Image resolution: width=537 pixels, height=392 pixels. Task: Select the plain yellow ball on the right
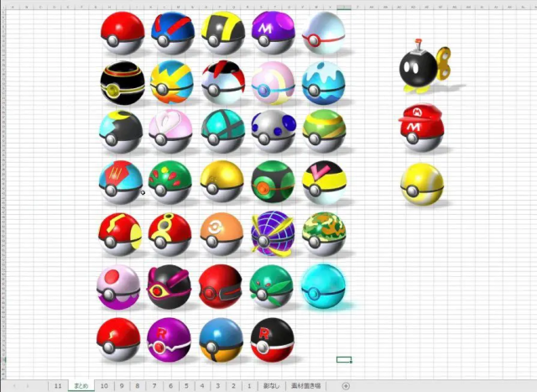tap(420, 184)
